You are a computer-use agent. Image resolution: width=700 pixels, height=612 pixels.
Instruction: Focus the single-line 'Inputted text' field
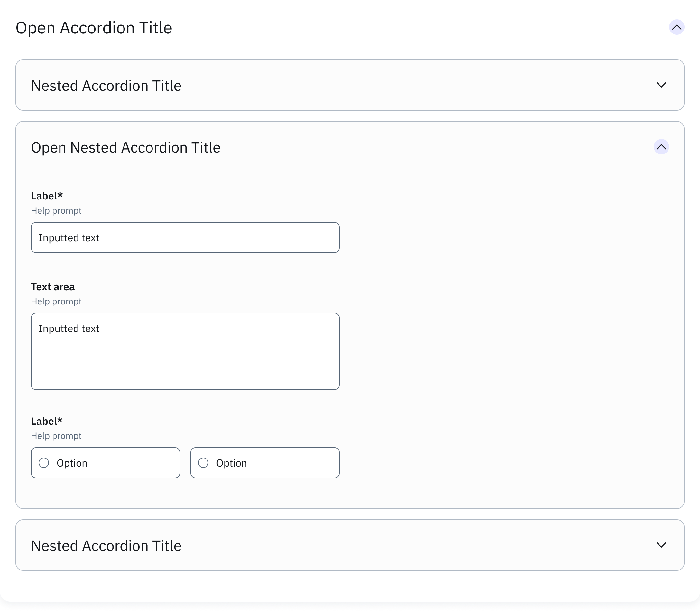[185, 238]
